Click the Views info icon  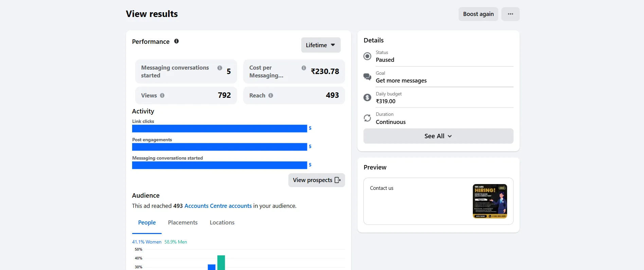[x=162, y=95]
